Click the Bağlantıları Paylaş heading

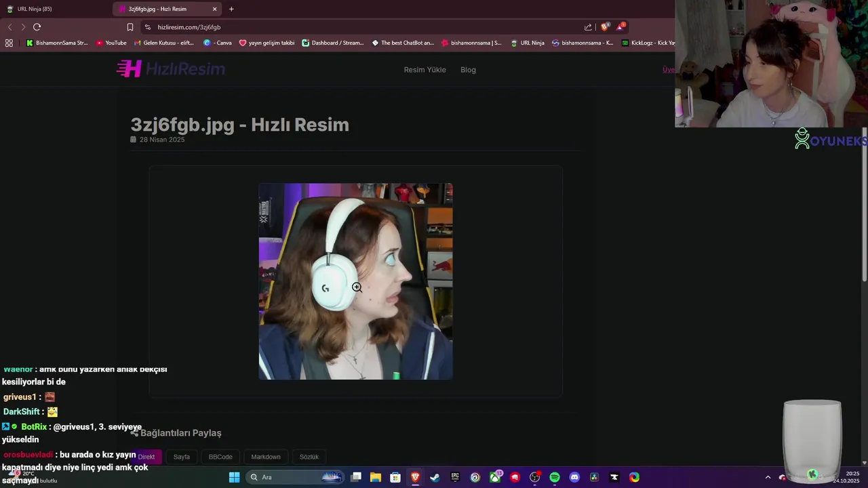click(176, 433)
